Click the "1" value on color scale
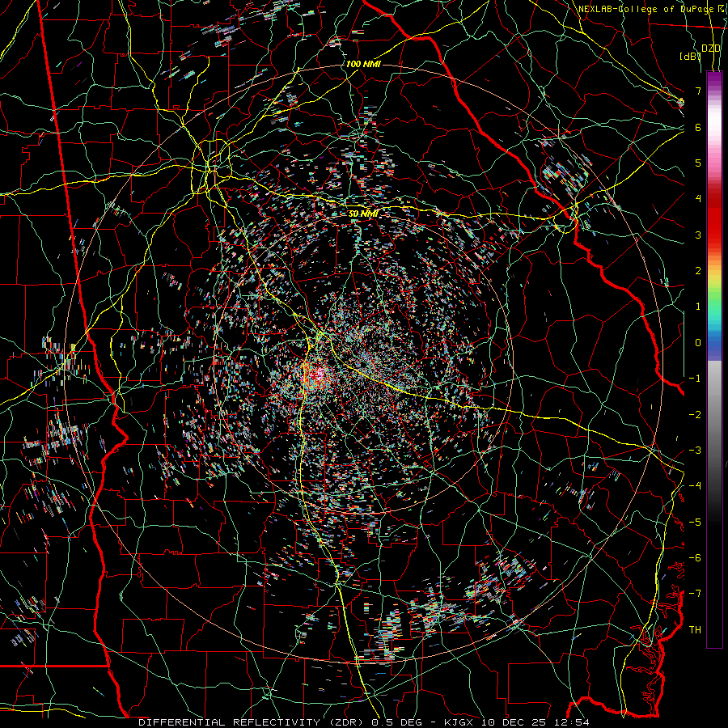This screenshot has width=728, height=728. 698,307
